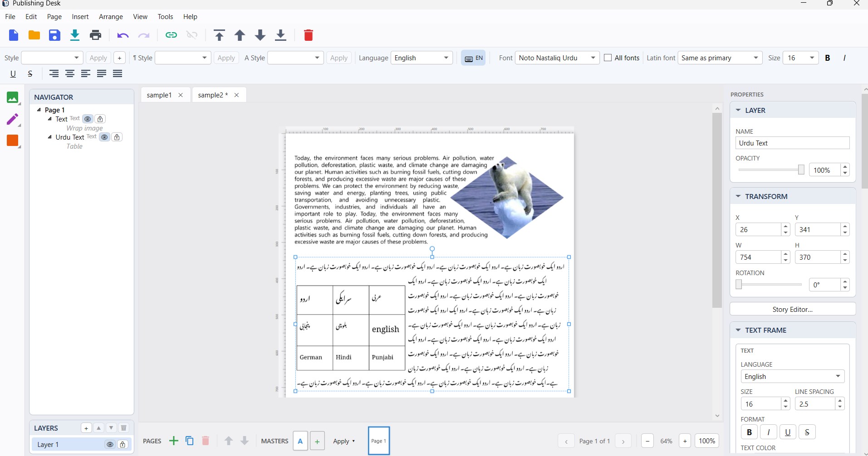Add a new page with the green plus

coord(173,441)
